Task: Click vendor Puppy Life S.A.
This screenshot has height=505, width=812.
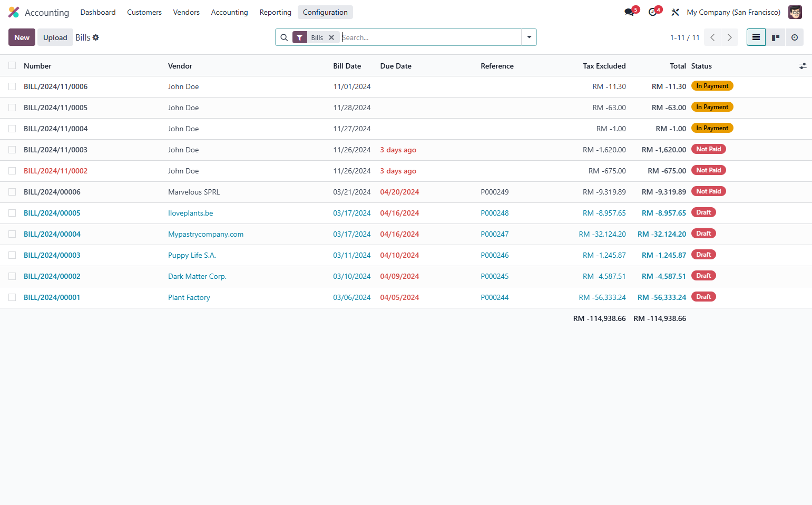Action: coord(192,255)
